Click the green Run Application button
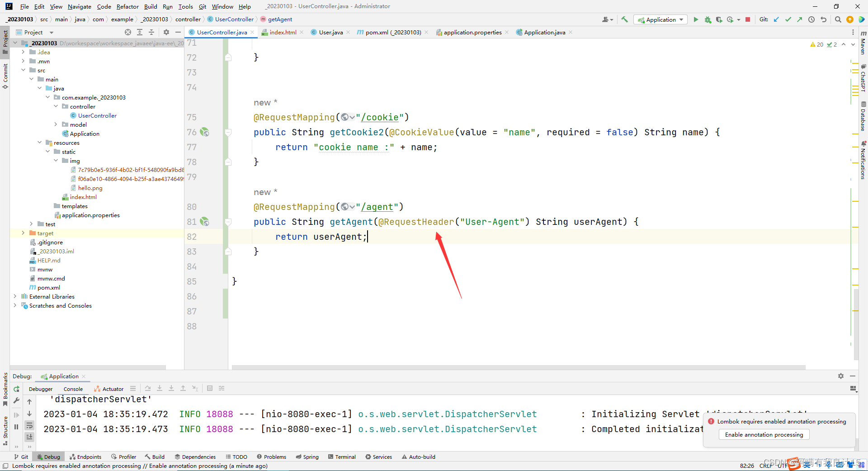Screen dimensions: 868x471 [696, 19]
